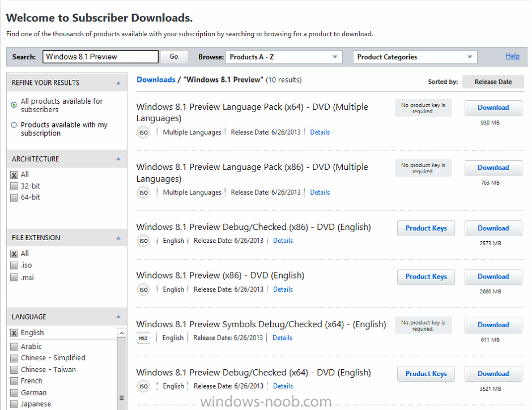Toggle All checkbox under File Extension
532x410 pixels.
coord(14,254)
